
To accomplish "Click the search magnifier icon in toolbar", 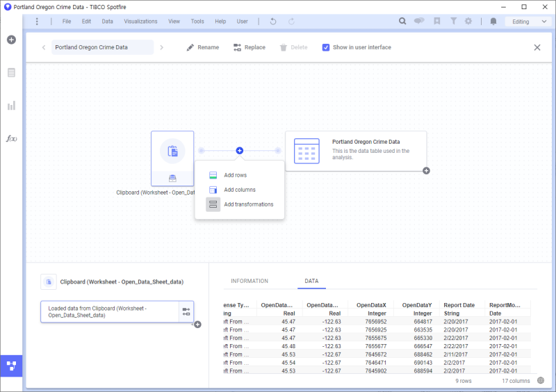I will coord(402,22).
